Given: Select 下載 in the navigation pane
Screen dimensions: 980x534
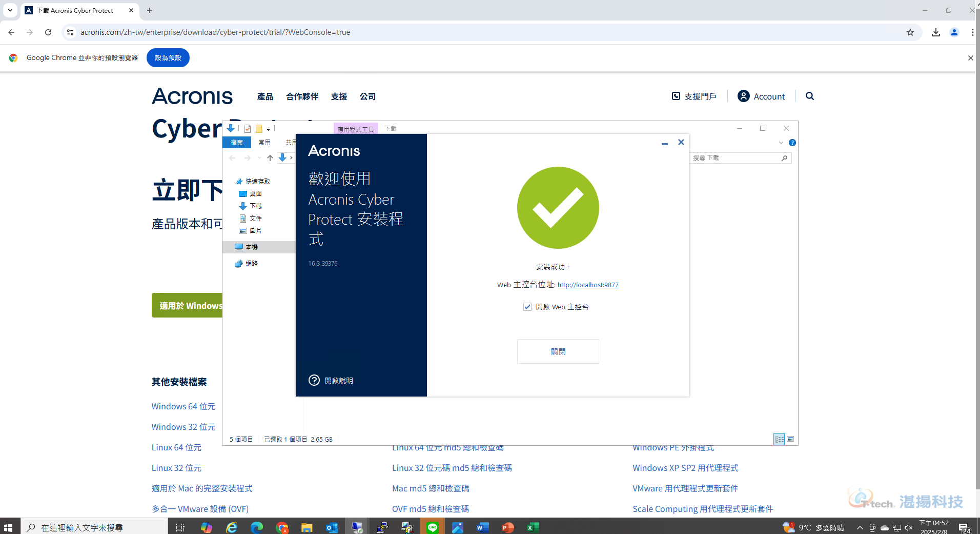Looking at the screenshot, I should [x=255, y=206].
